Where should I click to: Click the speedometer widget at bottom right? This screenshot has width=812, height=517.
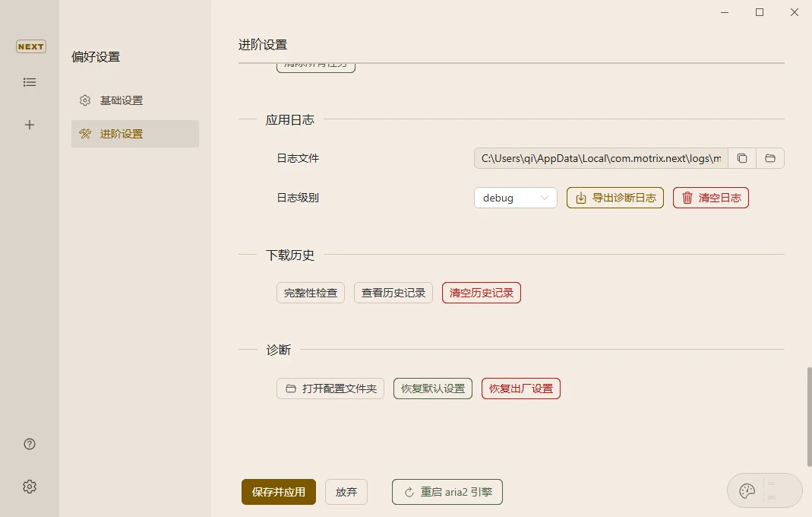point(764,490)
